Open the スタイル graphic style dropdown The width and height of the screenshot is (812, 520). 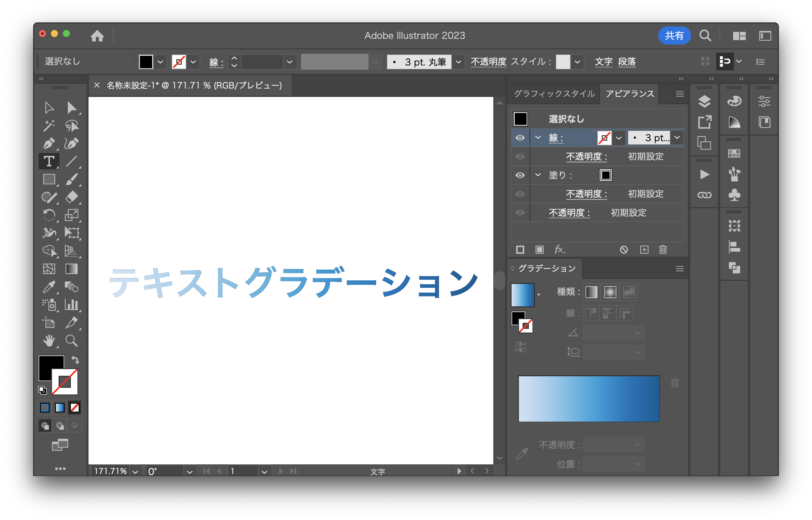tap(577, 62)
